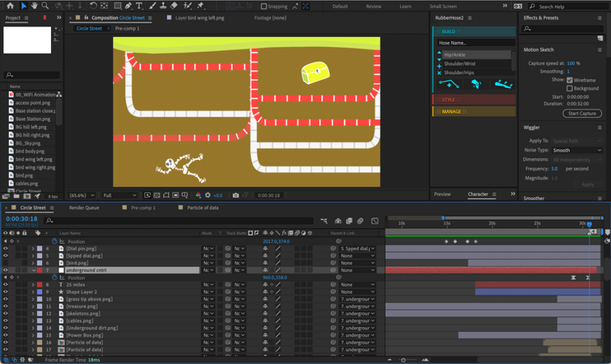Select the Hand tool in toolbar
The height and width of the screenshot is (364, 611).
tap(34, 6)
